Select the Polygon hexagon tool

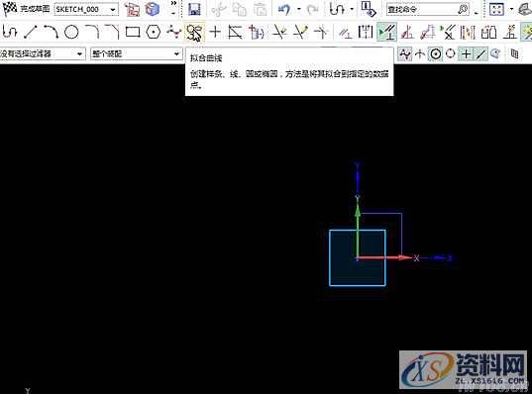coord(153,33)
